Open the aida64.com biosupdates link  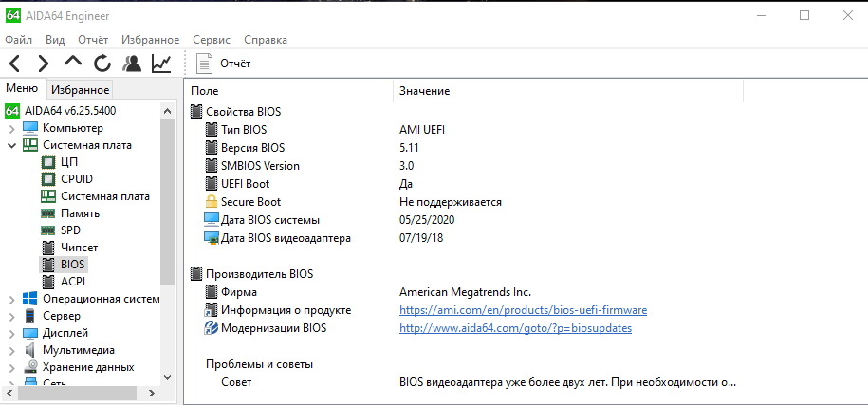click(515, 328)
